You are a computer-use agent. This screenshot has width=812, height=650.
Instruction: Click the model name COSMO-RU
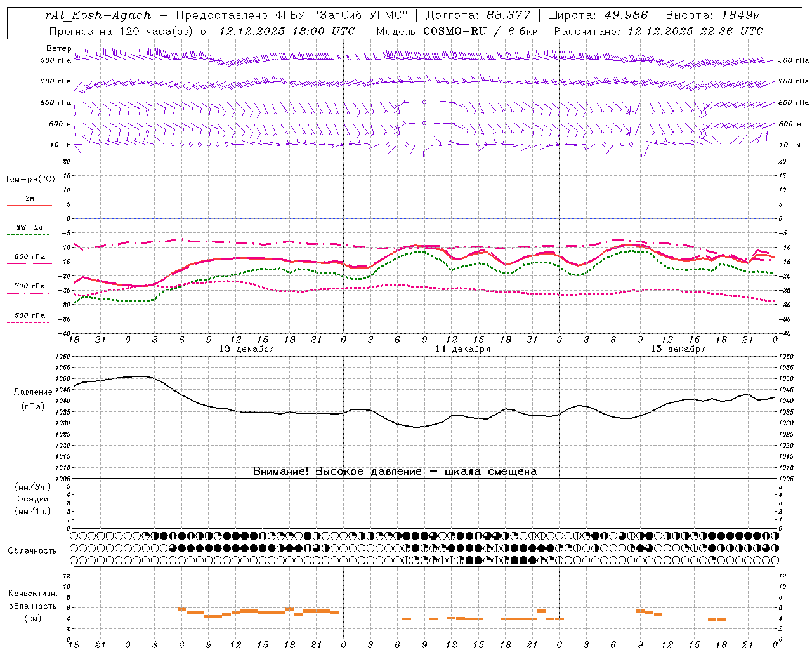point(455,31)
